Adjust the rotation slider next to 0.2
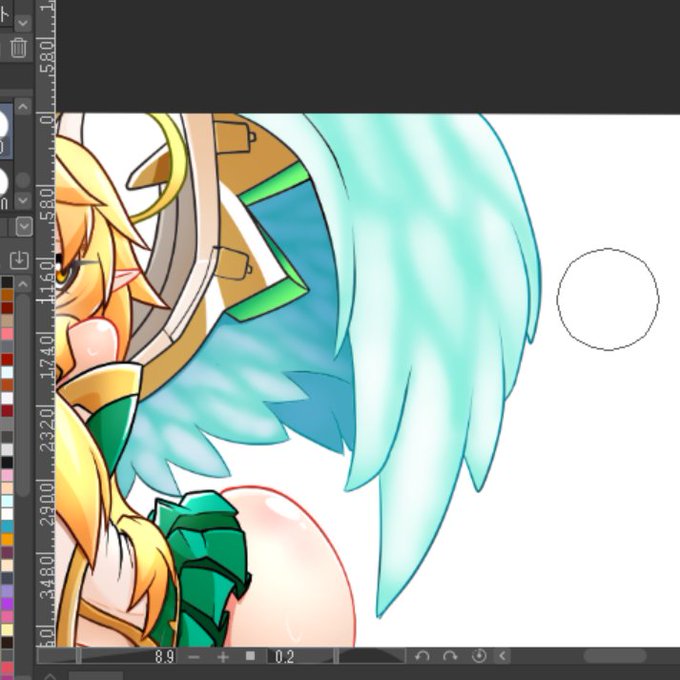 pyautogui.click(x=335, y=656)
